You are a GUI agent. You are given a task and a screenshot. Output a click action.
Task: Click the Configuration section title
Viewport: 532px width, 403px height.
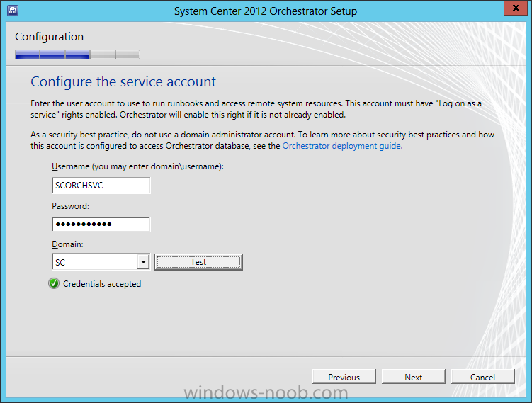point(49,37)
